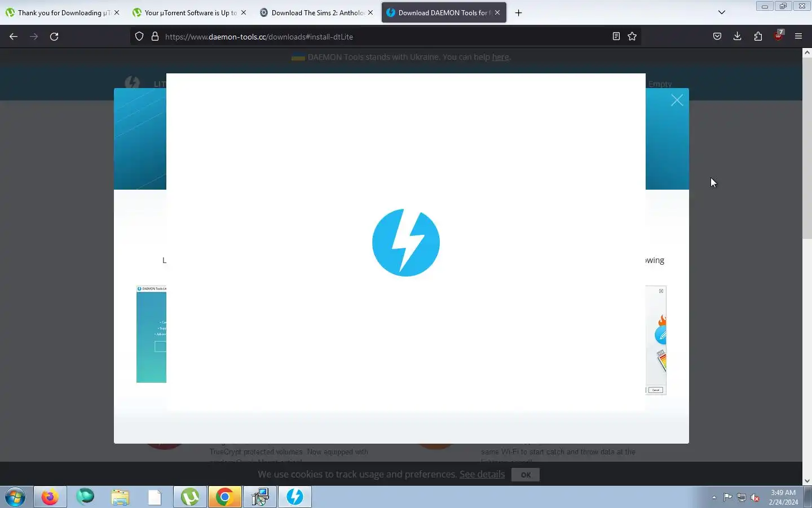812x508 pixels.
Task: Go back to the previous page
Action: pos(14,36)
